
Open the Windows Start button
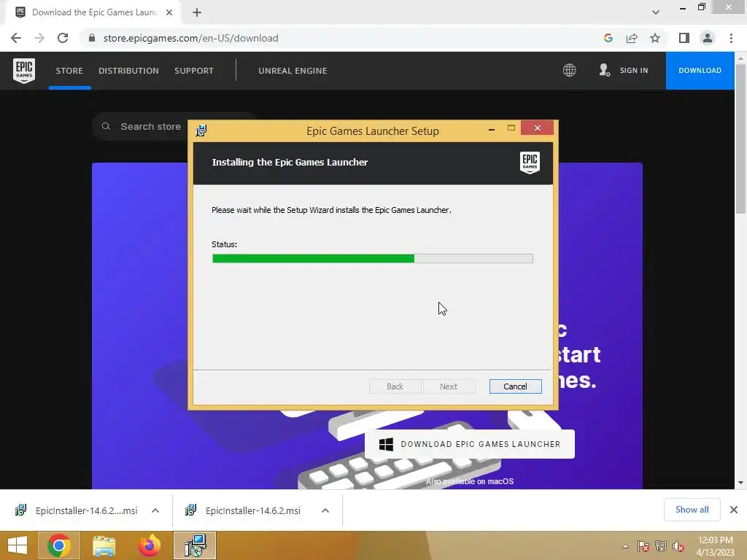[x=18, y=545]
